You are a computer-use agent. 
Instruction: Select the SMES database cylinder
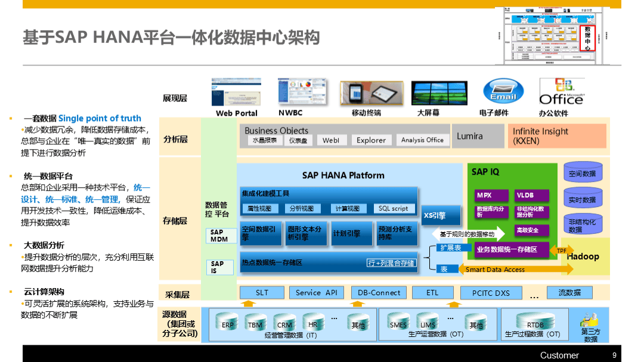click(x=398, y=321)
